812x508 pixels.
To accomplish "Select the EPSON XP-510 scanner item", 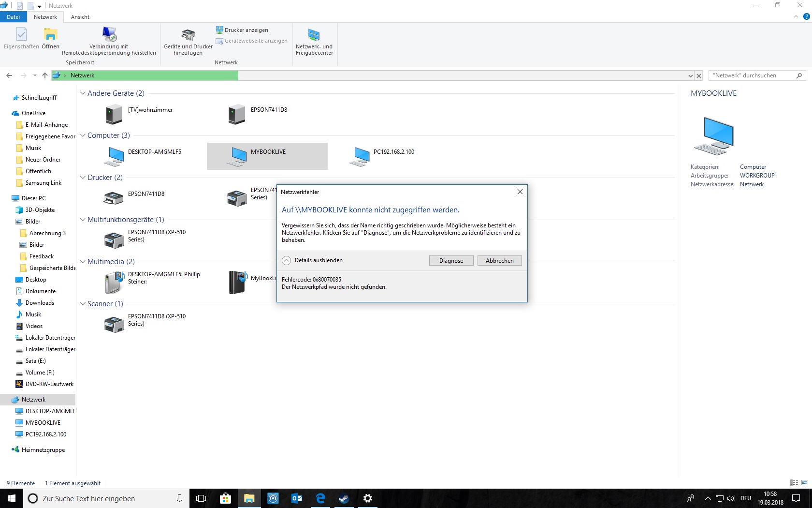I will [145, 324].
